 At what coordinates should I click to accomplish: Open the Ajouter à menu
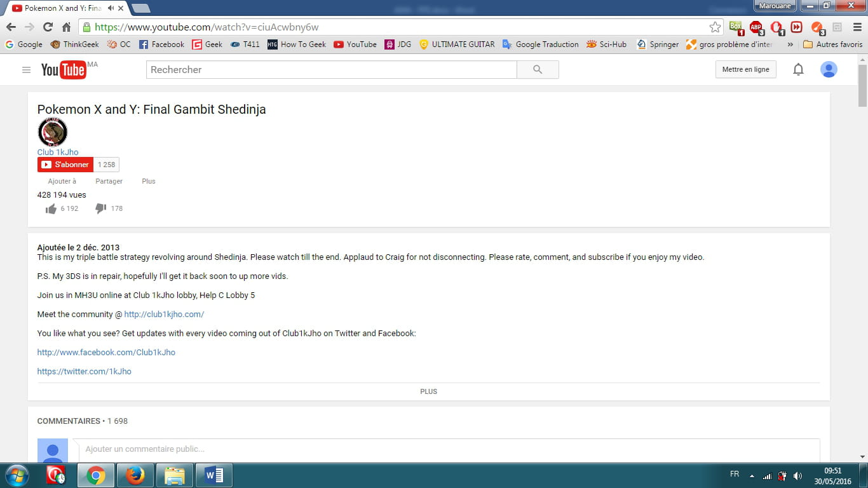pyautogui.click(x=62, y=181)
